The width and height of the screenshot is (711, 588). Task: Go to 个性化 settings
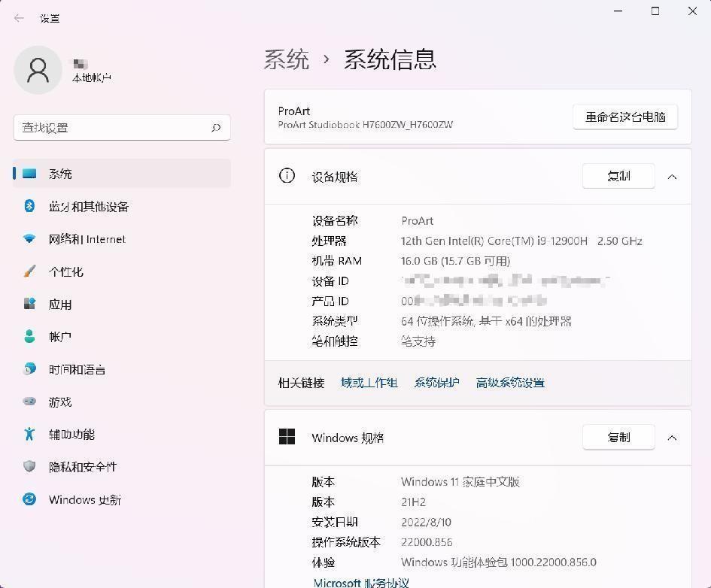click(x=122, y=271)
